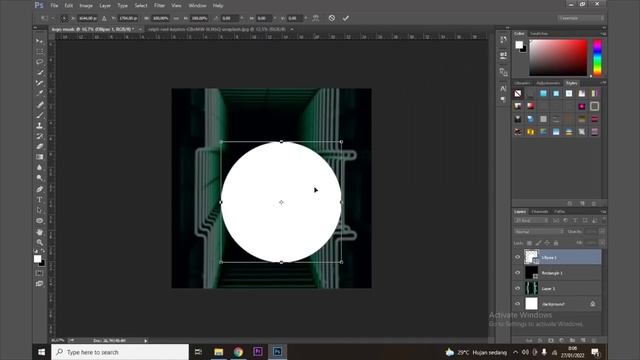The width and height of the screenshot is (640, 360).
Task: Open the layer filter Kind dropdown
Action: click(531, 220)
